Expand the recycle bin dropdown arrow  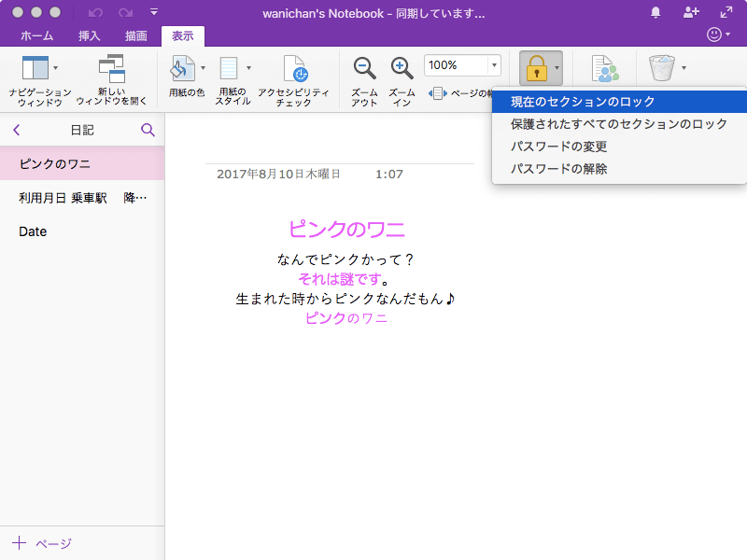click(684, 68)
